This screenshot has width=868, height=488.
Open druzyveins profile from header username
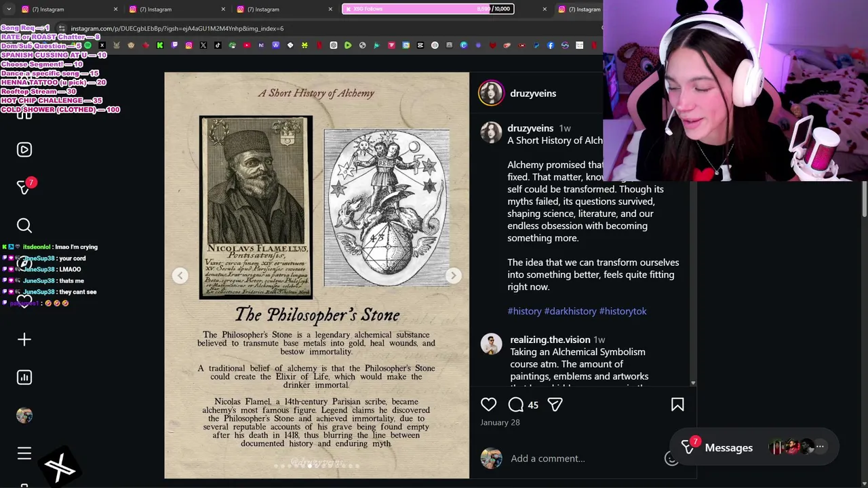533,94
